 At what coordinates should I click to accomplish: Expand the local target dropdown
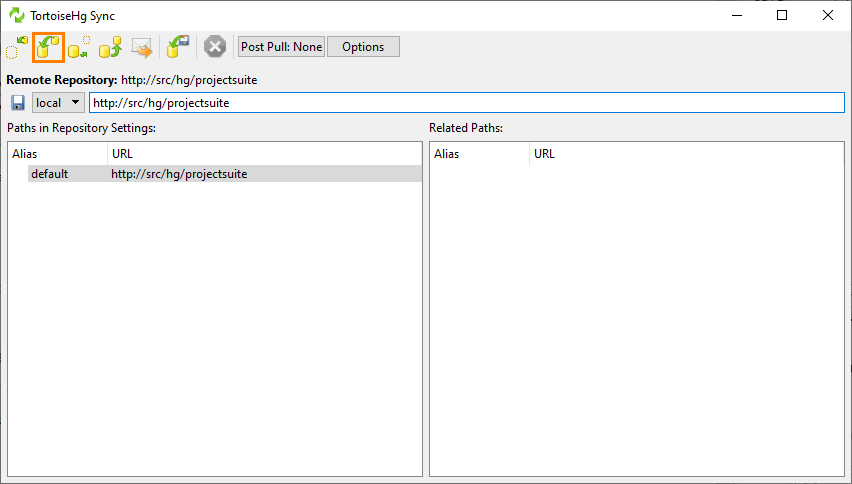click(58, 103)
